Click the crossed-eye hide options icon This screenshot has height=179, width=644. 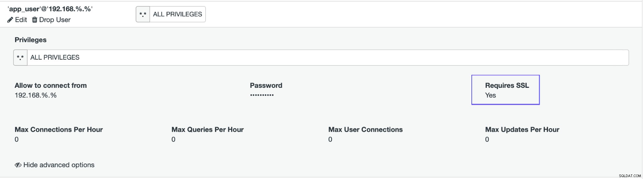tap(18, 165)
